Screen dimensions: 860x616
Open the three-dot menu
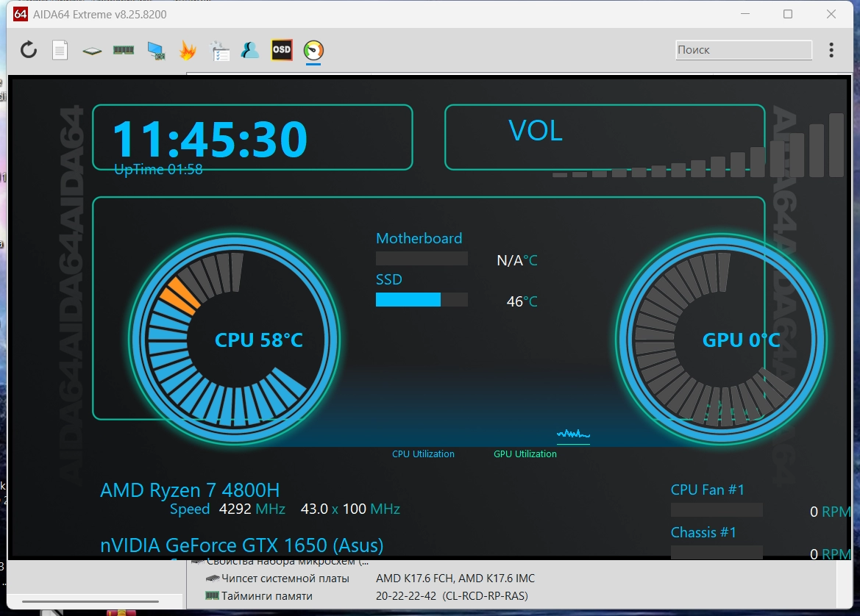(831, 50)
